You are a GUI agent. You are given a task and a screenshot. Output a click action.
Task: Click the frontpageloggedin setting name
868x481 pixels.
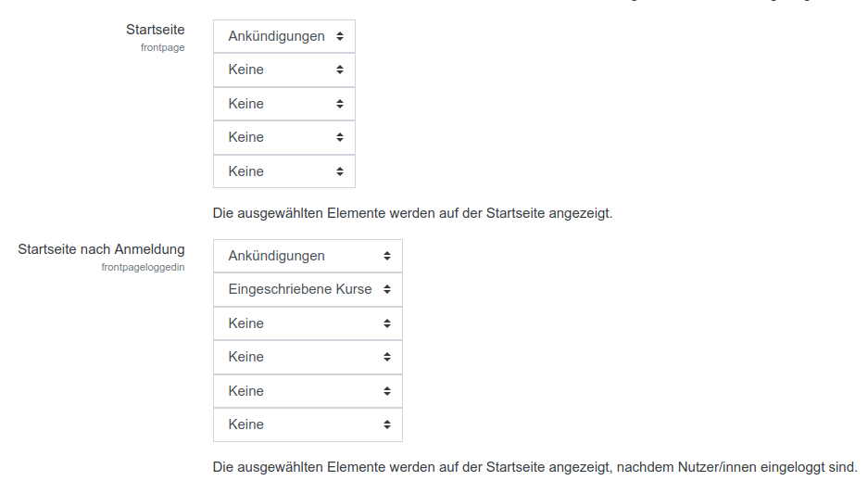(x=143, y=267)
